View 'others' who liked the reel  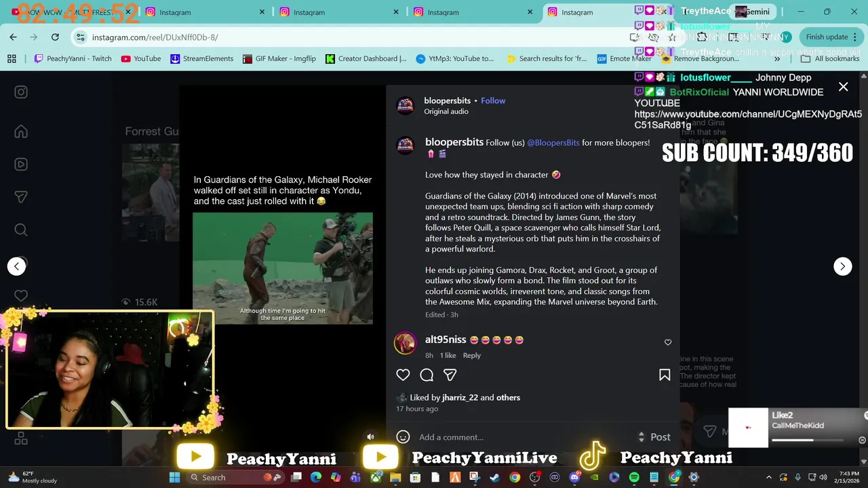[x=508, y=397]
